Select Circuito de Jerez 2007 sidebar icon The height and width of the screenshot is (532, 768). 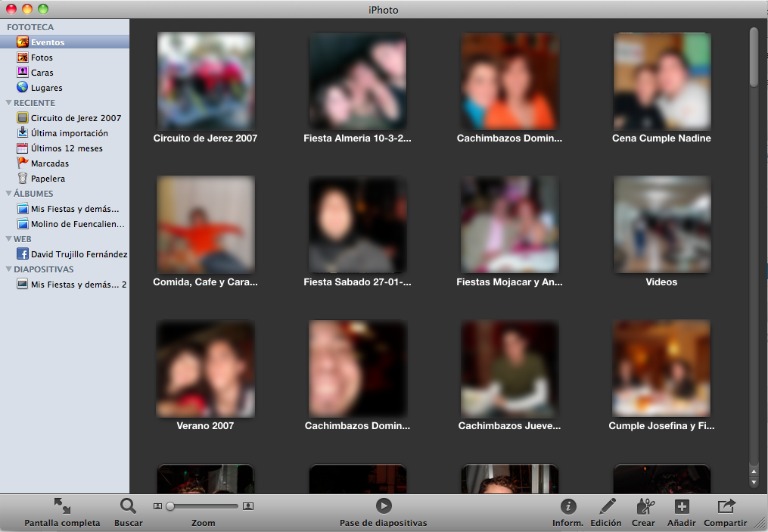(x=23, y=117)
